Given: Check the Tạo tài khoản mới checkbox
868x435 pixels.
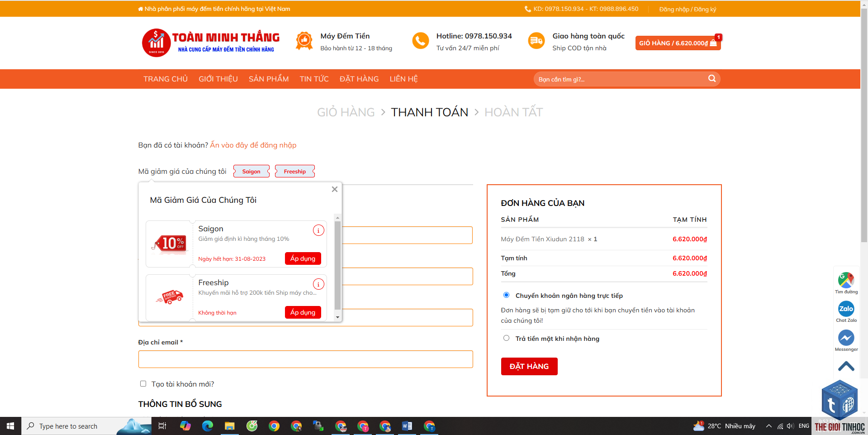Looking at the screenshot, I should (x=143, y=383).
